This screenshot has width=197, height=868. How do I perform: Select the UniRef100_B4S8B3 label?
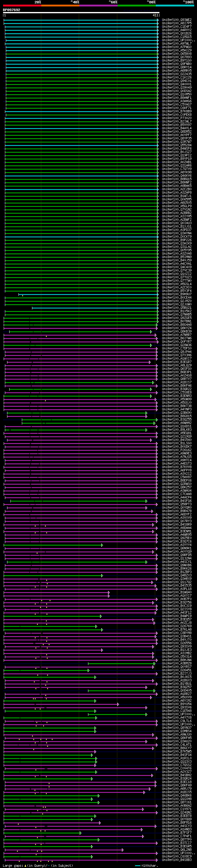[x=177, y=860]
